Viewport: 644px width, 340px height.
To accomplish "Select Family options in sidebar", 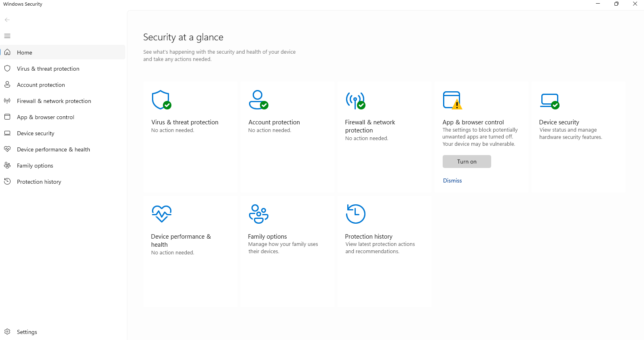I will click(63, 165).
